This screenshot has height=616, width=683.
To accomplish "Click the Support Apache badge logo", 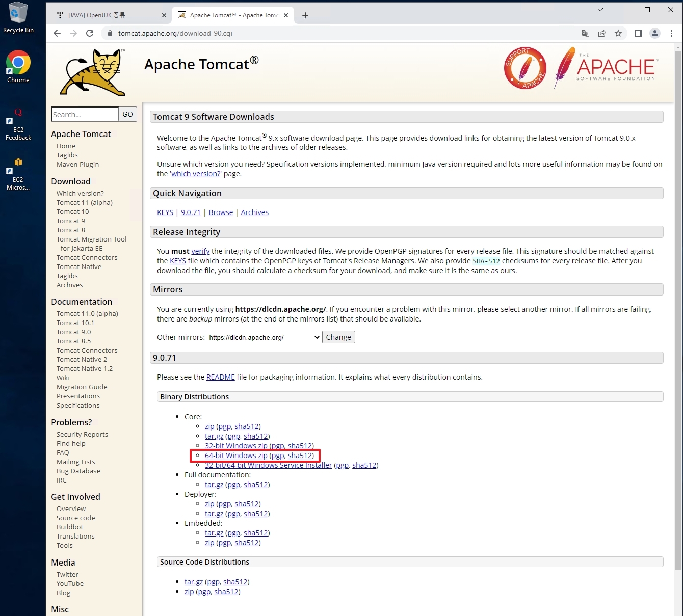I will (524, 68).
